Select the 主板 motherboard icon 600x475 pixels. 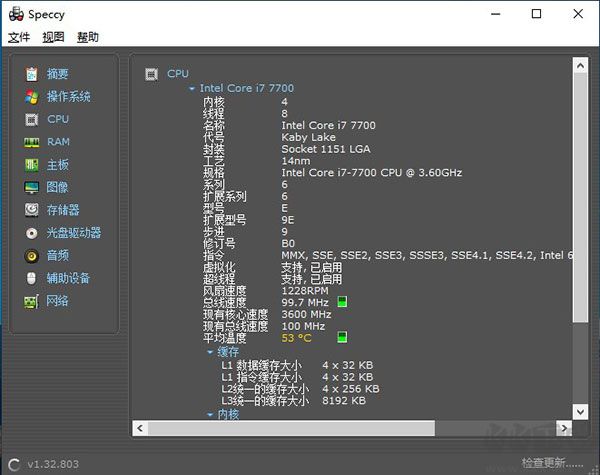[x=31, y=165]
